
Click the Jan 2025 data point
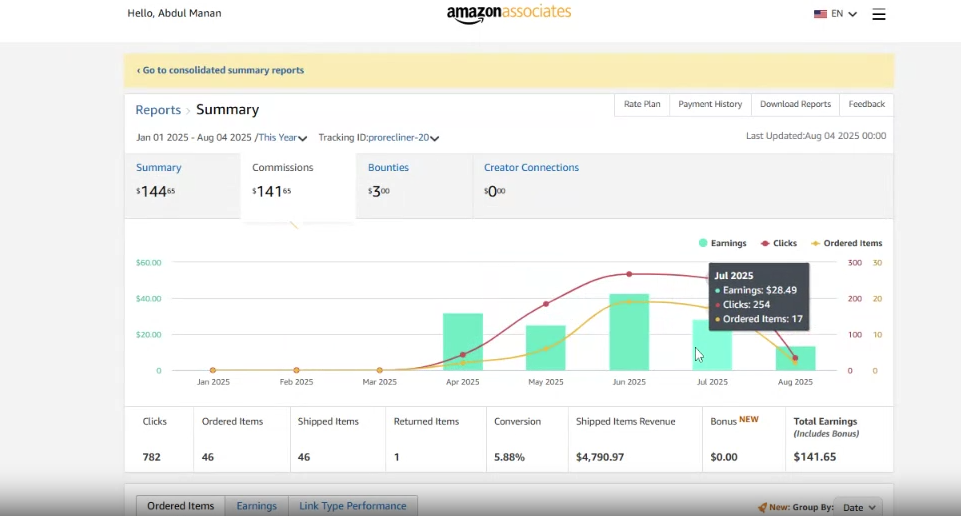[x=213, y=370]
